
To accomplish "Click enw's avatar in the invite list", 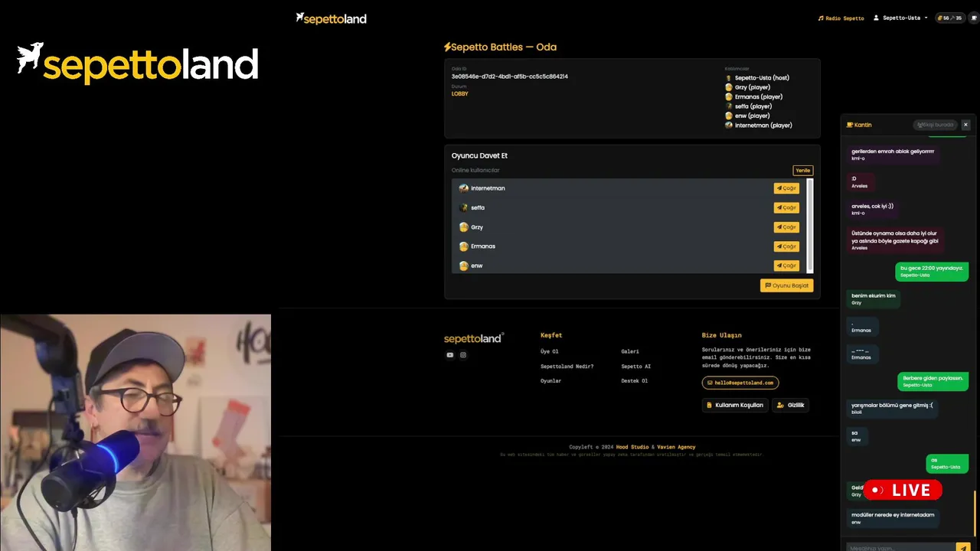I will coord(463,266).
